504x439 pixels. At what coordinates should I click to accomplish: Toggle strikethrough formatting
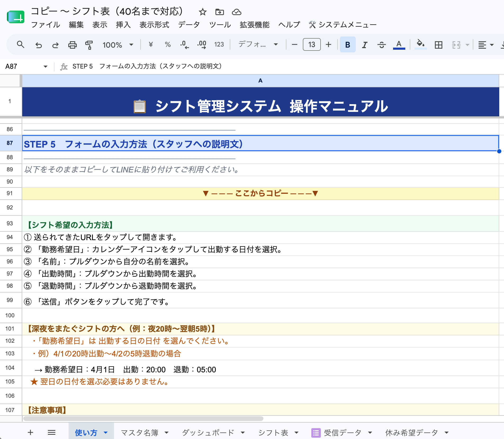pyautogui.click(x=381, y=45)
